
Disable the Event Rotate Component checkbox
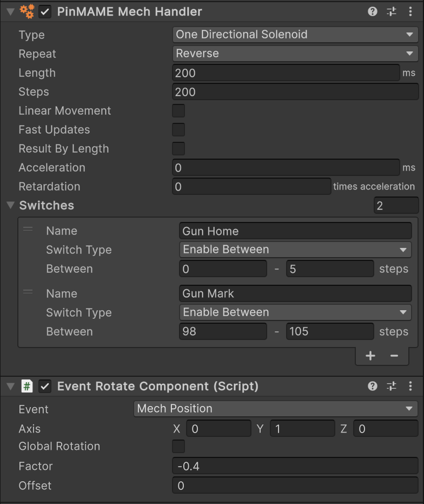[45, 386]
